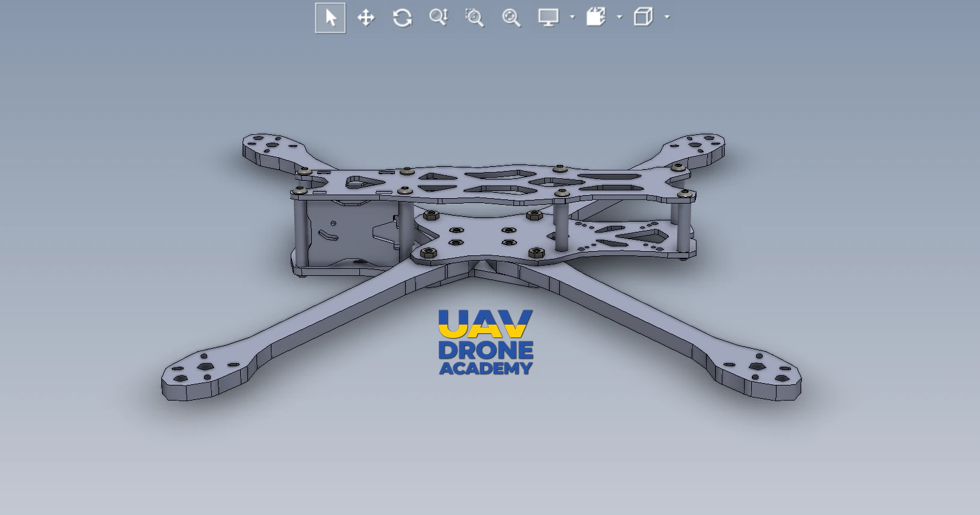Activate the Pan move tool

click(366, 17)
